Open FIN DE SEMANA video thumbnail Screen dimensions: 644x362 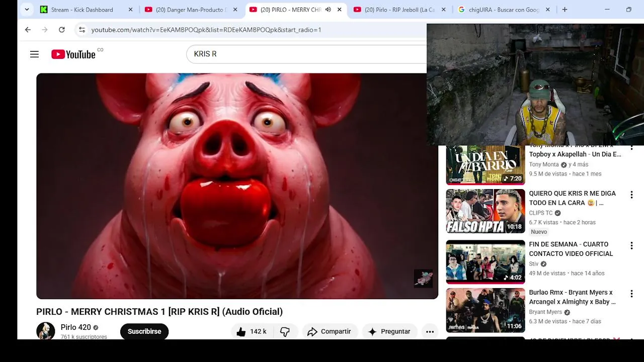pos(486,262)
